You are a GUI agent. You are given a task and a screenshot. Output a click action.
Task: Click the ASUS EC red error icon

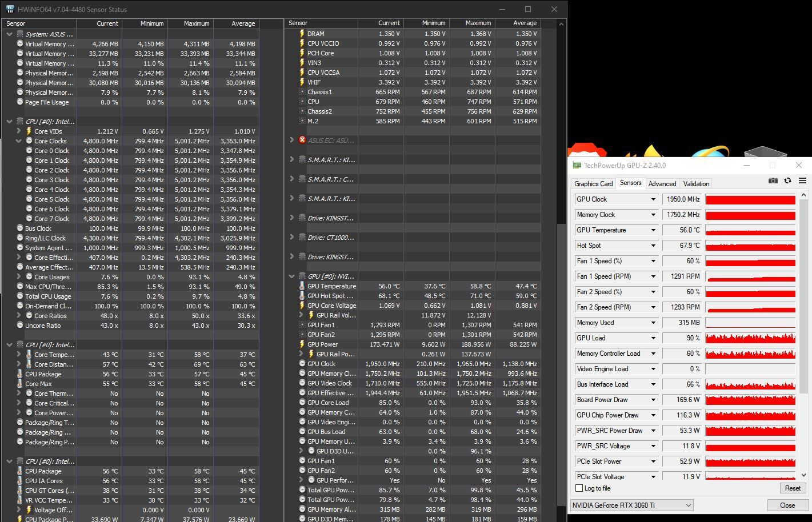(302, 140)
